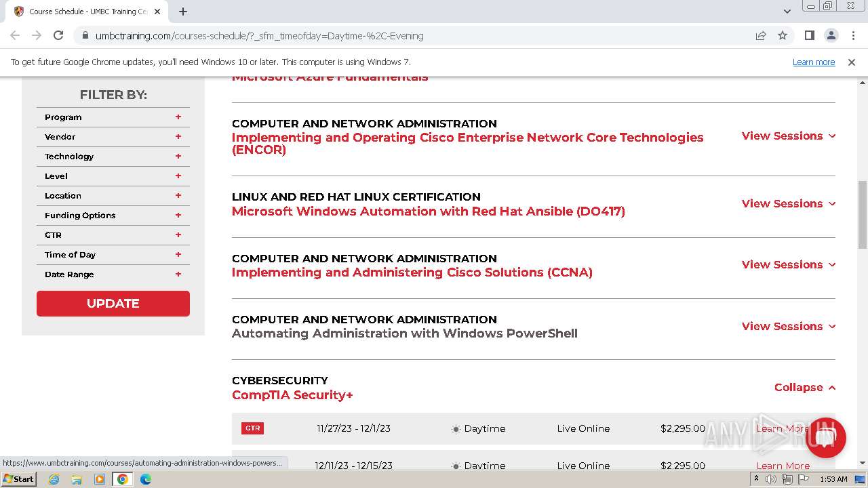Click the page vertical scrollbar thumb
868x488 pixels.
(x=862, y=214)
